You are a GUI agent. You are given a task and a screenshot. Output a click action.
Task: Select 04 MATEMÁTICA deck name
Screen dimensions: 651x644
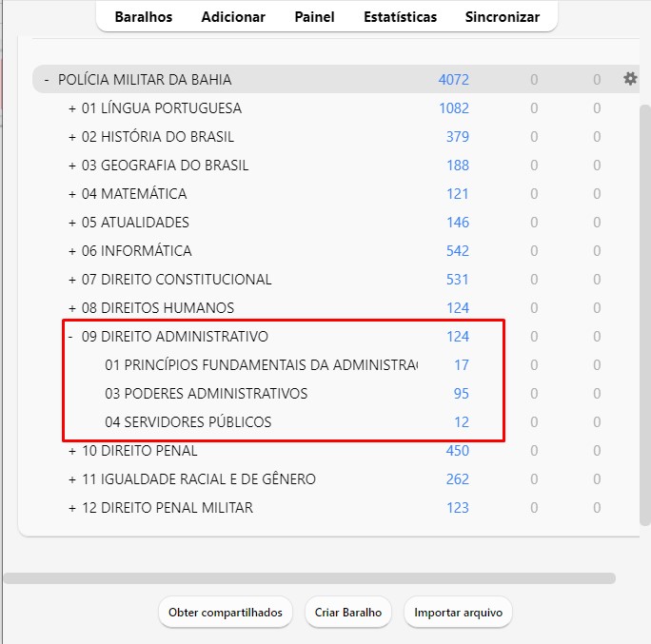coord(134,194)
